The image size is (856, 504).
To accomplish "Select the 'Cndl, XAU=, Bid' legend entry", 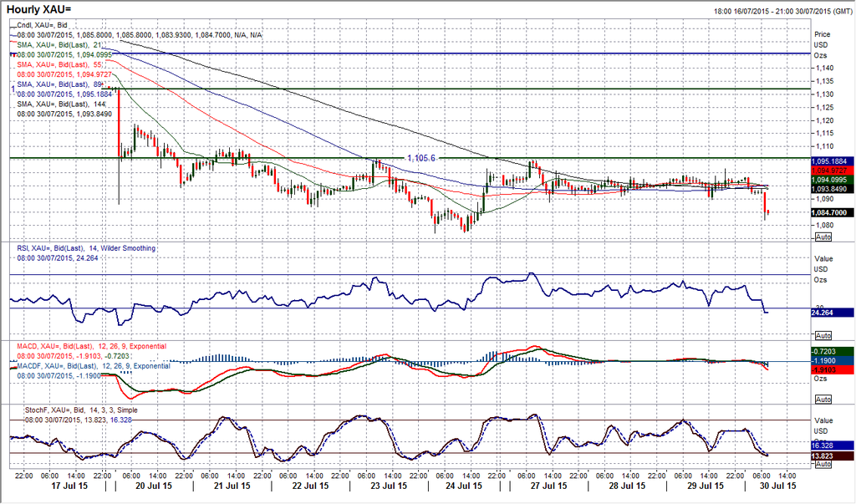I will pos(42,25).
